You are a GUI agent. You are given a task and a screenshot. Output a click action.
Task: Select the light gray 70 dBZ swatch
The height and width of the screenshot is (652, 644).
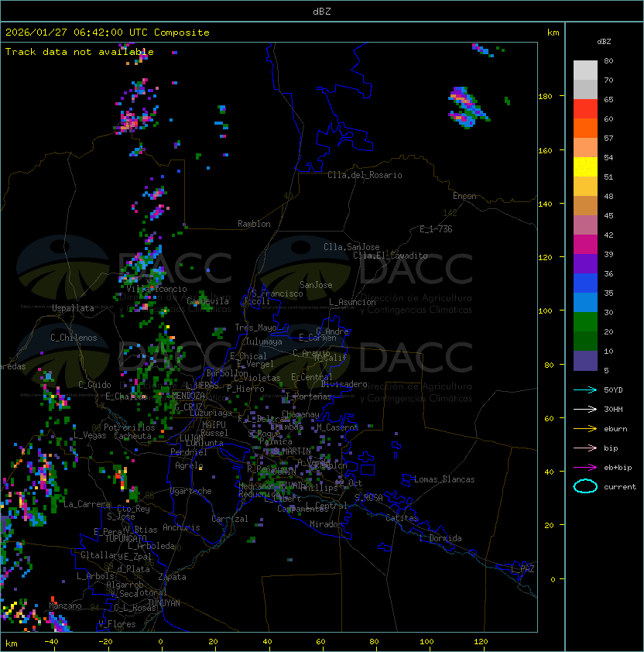[x=585, y=70]
